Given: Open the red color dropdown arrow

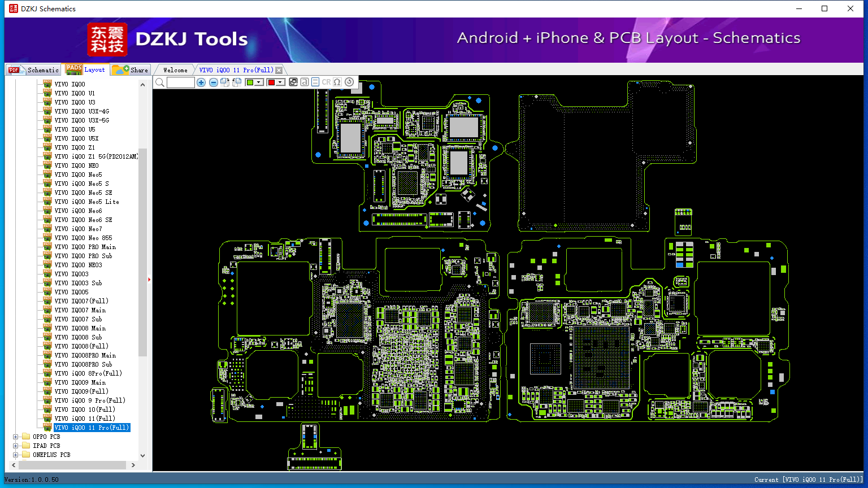Looking at the screenshot, I should pos(280,82).
